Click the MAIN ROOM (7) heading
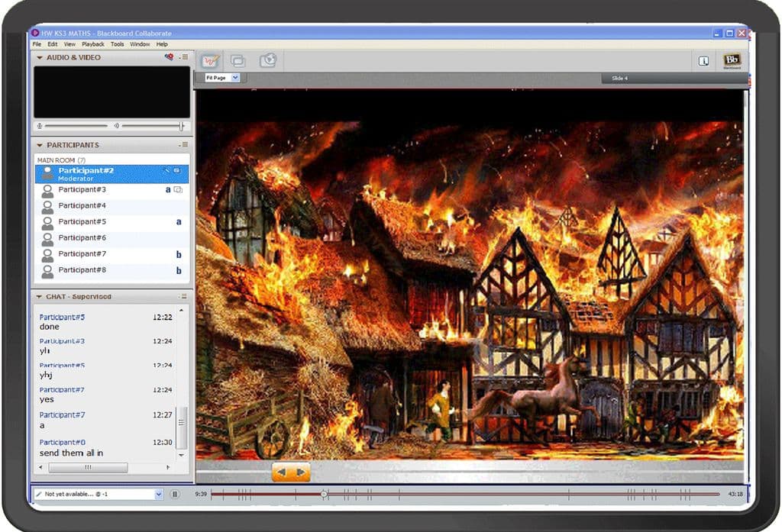 (x=61, y=160)
